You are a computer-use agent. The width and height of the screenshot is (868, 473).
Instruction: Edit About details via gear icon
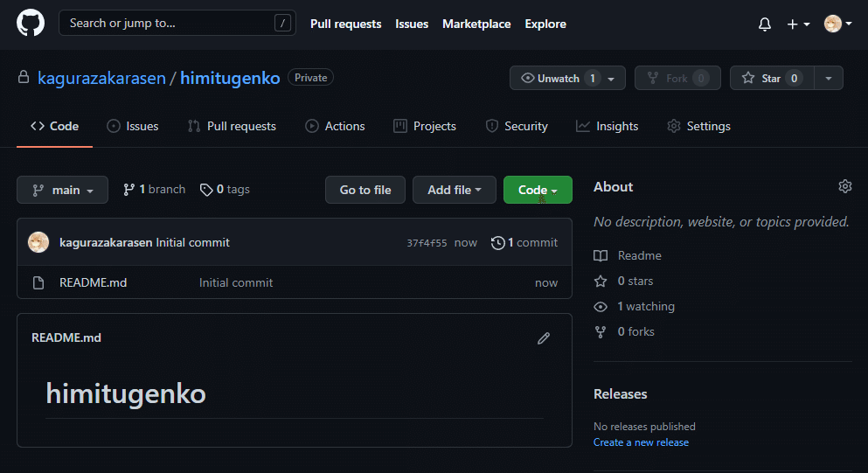tap(844, 186)
